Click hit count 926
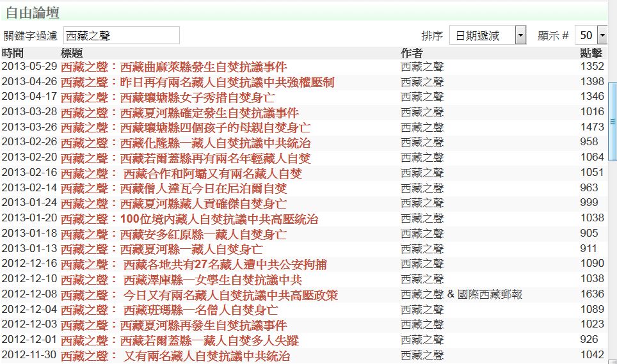The width and height of the screenshot is (617, 364). click(589, 340)
